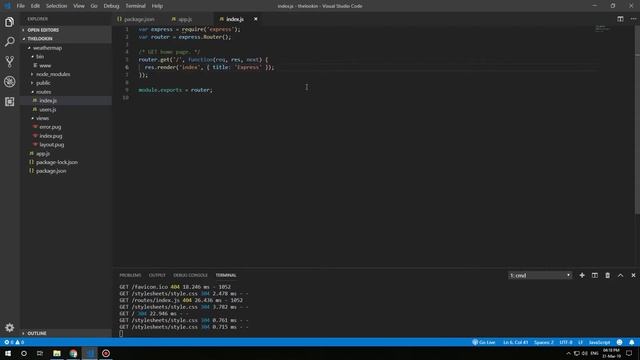The width and height of the screenshot is (640, 360).
Task: Open the Terminal menu
Action: 136,6
